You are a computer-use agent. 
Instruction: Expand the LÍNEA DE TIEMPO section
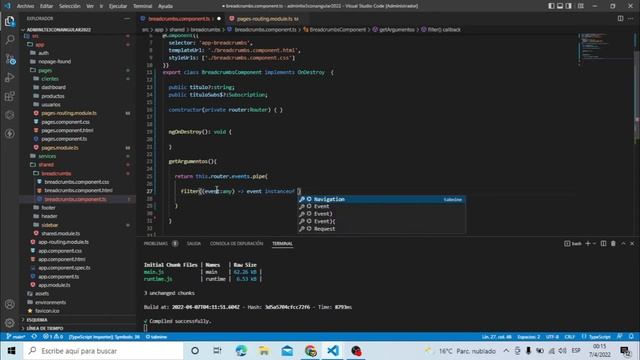44,328
